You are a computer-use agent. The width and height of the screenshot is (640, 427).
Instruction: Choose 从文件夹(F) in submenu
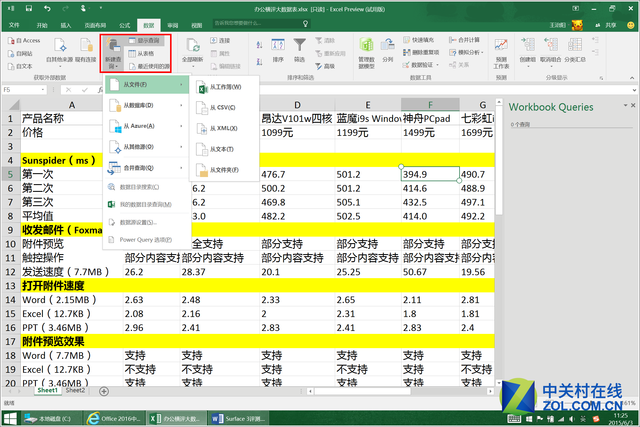[x=224, y=170]
